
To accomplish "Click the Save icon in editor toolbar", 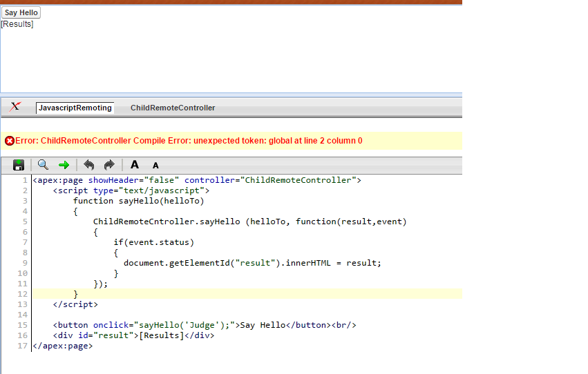I will 19,165.
